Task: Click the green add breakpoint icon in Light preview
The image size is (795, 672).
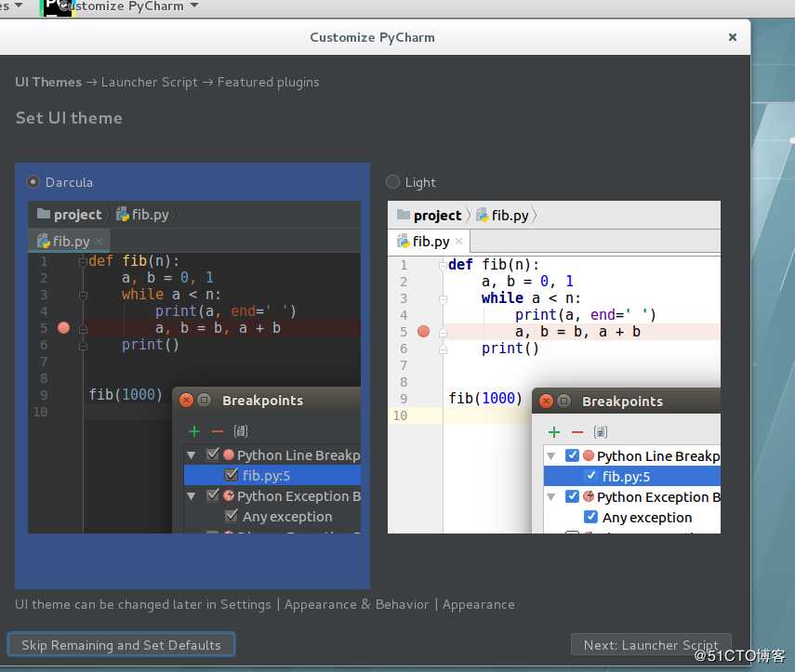Action: coord(554,432)
